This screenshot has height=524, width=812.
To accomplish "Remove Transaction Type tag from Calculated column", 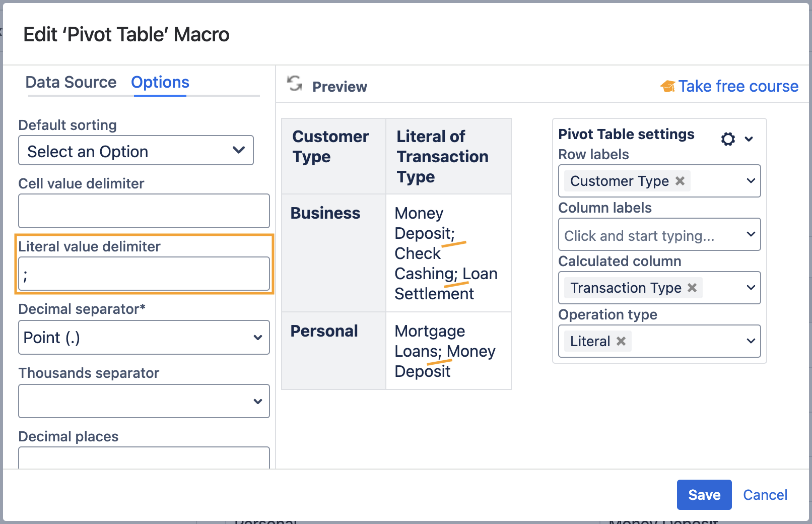I will pos(692,288).
